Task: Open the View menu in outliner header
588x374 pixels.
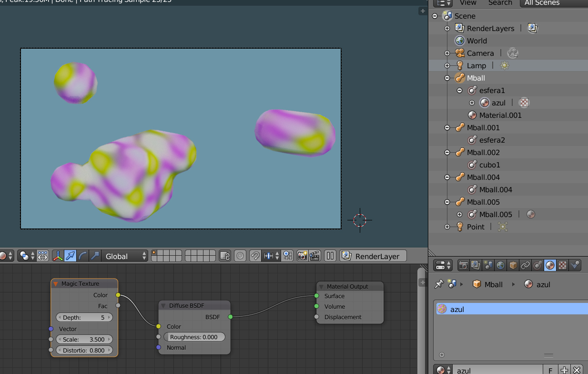Action: (468, 3)
